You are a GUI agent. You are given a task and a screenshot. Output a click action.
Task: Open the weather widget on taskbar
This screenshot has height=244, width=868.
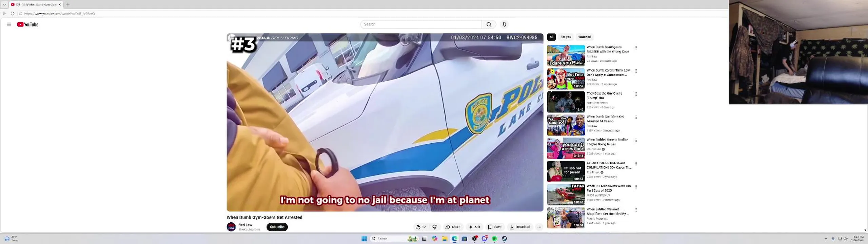coord(11,239)
